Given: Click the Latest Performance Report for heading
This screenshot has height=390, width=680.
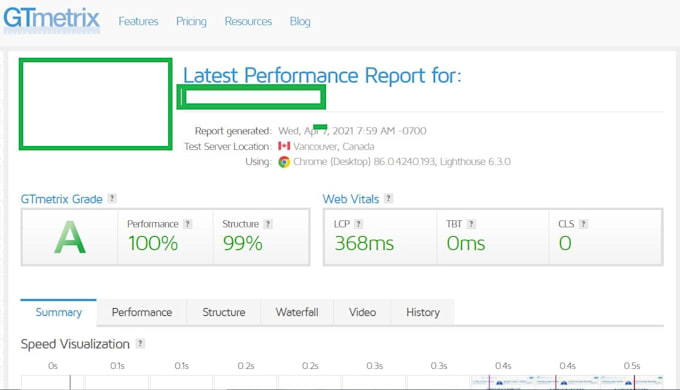Looking at the screenshot, I should pyautogui.click(x=322, y=75).
